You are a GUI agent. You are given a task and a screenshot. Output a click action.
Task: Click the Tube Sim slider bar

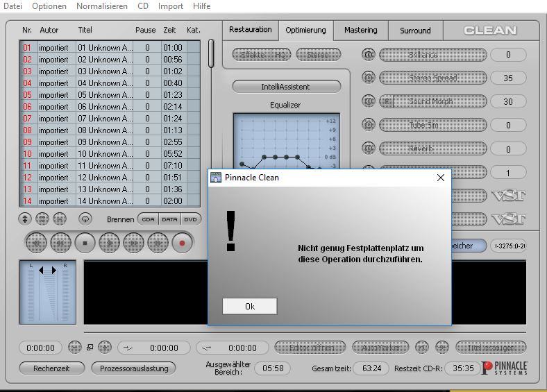[432, 125]
